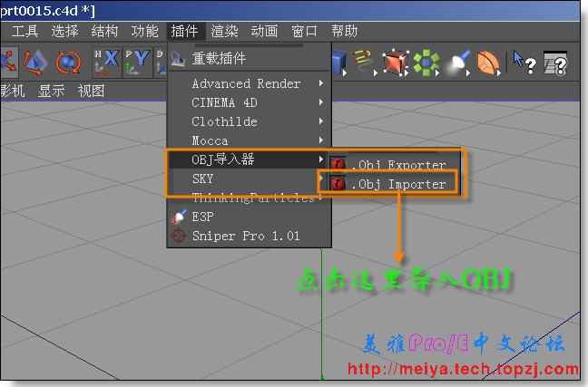Expand the Clothilde submenu
The width and height of the screenshot is (588, 387).
coord(249,121)
